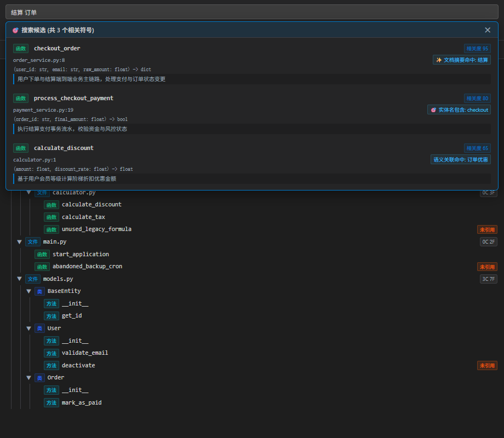
Task: Open the calculator.py:1 file location
Action: (35, 160)
